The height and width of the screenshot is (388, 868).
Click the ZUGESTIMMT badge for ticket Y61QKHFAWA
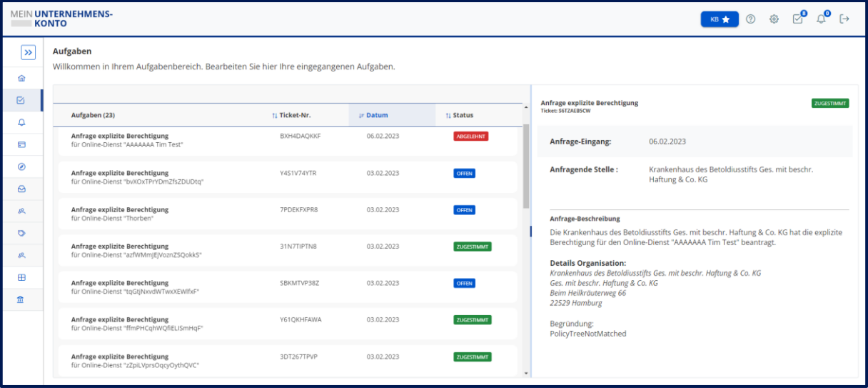point(473,320)
